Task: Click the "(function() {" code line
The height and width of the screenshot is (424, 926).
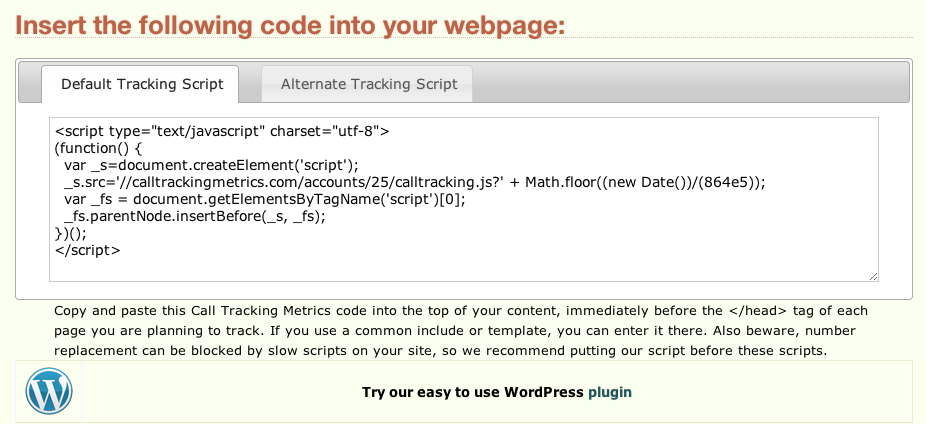Action: tap(99, 147)
